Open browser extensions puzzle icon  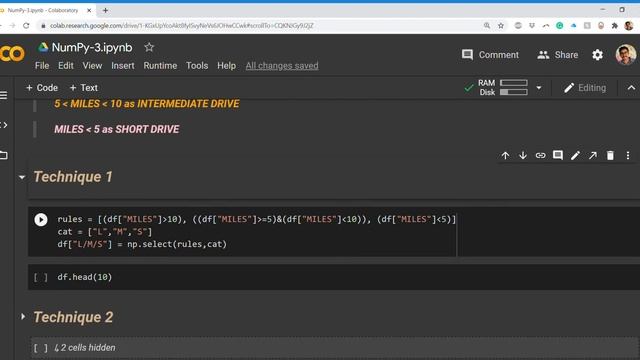pyautogui.click(x=615, y=26)
